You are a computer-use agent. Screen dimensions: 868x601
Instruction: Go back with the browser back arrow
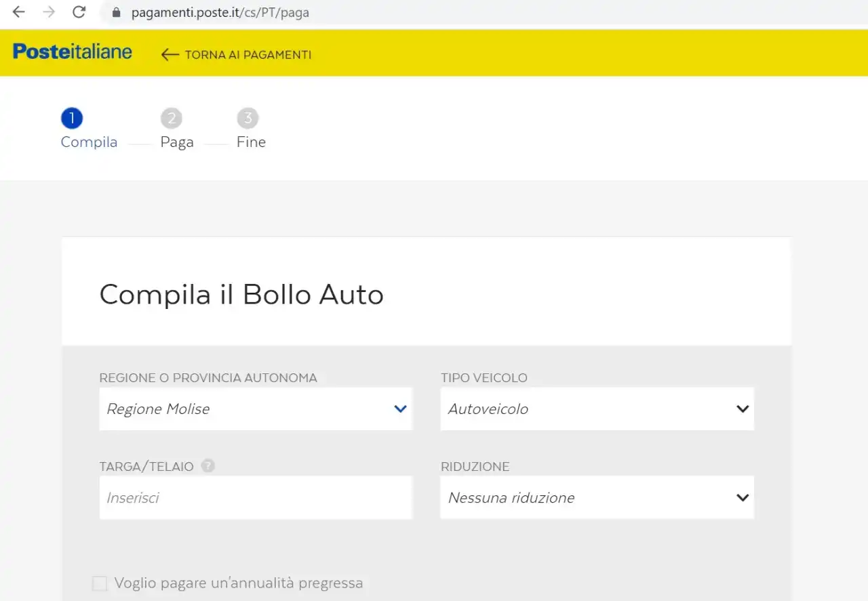tap(19, 12)
